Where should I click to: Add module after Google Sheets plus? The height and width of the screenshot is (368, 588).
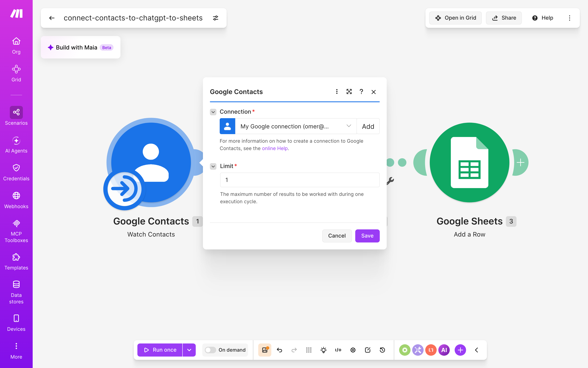click(x=520, y=162)
